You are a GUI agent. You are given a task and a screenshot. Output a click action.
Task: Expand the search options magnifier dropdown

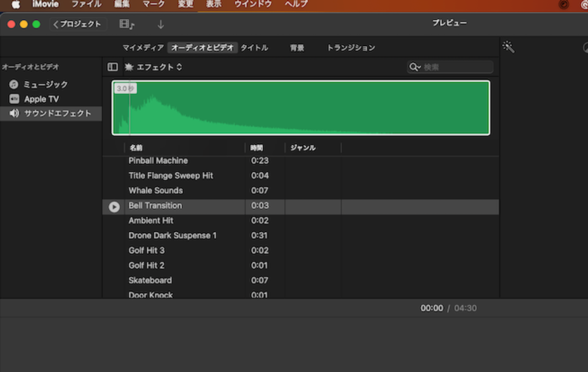(x=414, y=67)
